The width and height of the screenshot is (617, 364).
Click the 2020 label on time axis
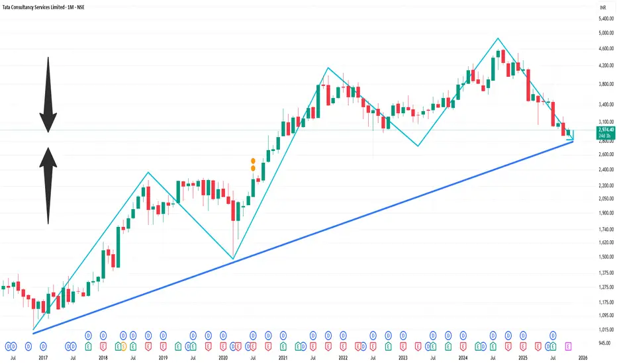coord(223,357)
